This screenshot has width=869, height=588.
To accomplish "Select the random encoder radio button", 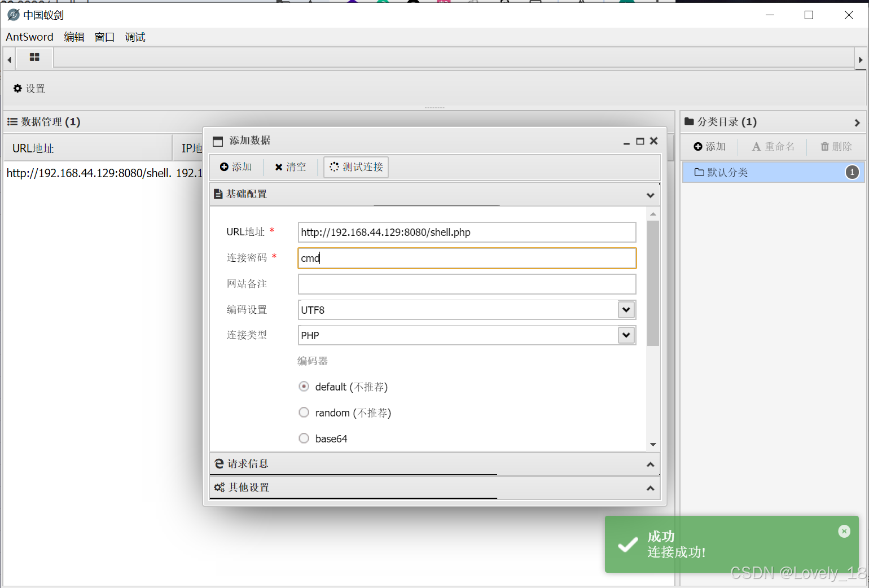I will coord(304,413).
